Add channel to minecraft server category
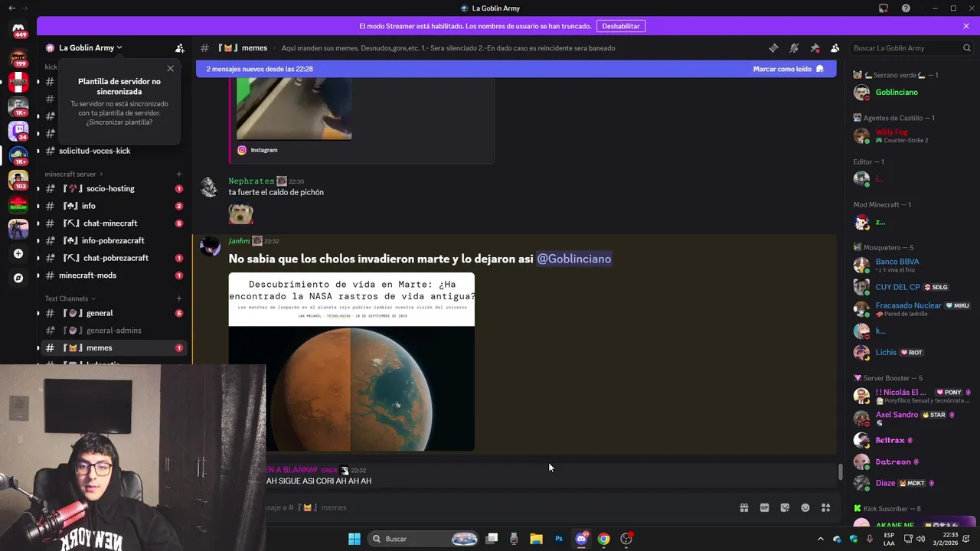This screenshot has width=980, height=551. tap(179, 174)
